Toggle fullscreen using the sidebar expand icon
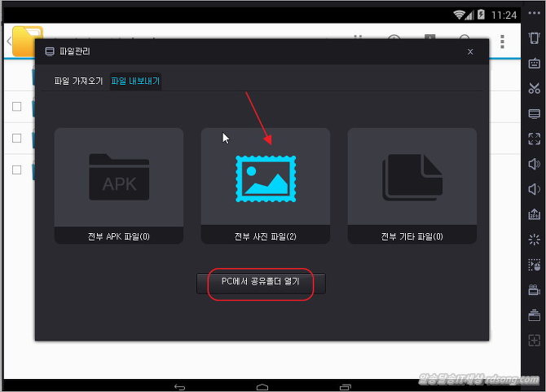546x392 pixels. click(535, 139)
